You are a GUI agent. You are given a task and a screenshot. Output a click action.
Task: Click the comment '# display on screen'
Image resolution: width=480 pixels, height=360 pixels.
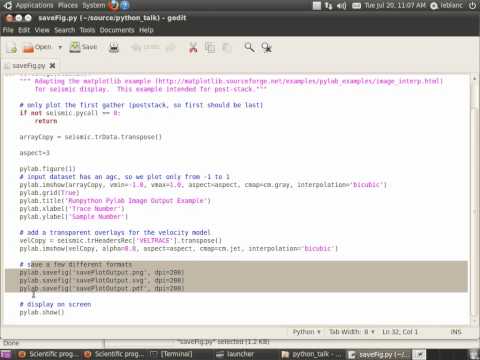coord(55,304)
